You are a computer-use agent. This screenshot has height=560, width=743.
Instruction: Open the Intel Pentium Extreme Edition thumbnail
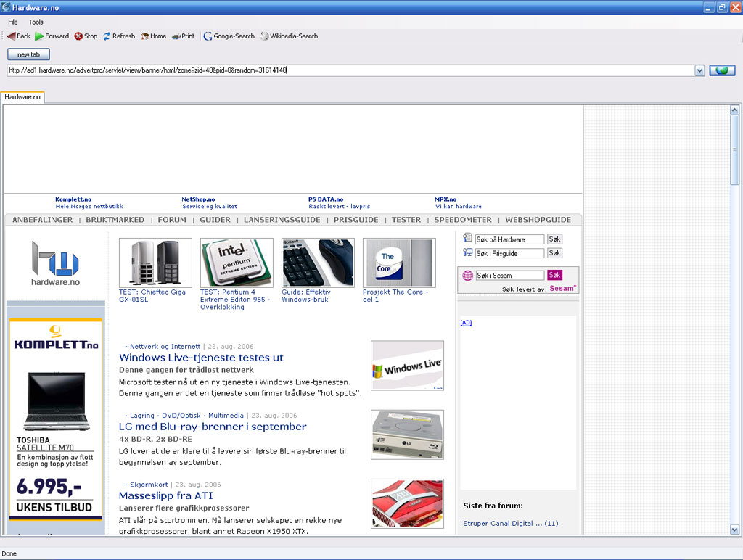pyautogui.click(x=237, y=263)
